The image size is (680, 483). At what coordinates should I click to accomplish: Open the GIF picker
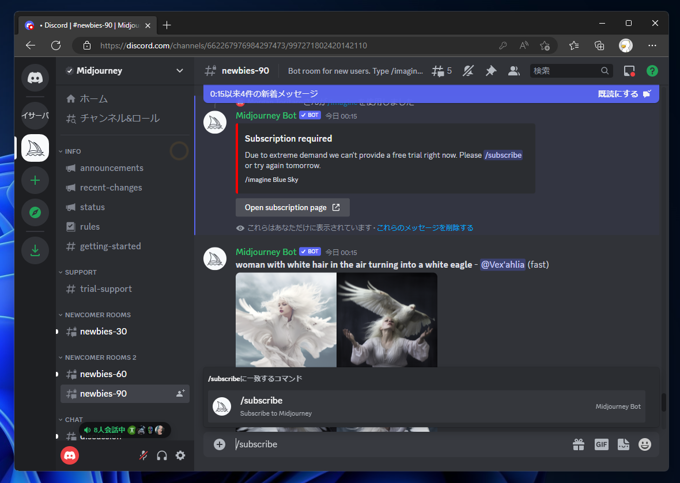tap(601, 444)
